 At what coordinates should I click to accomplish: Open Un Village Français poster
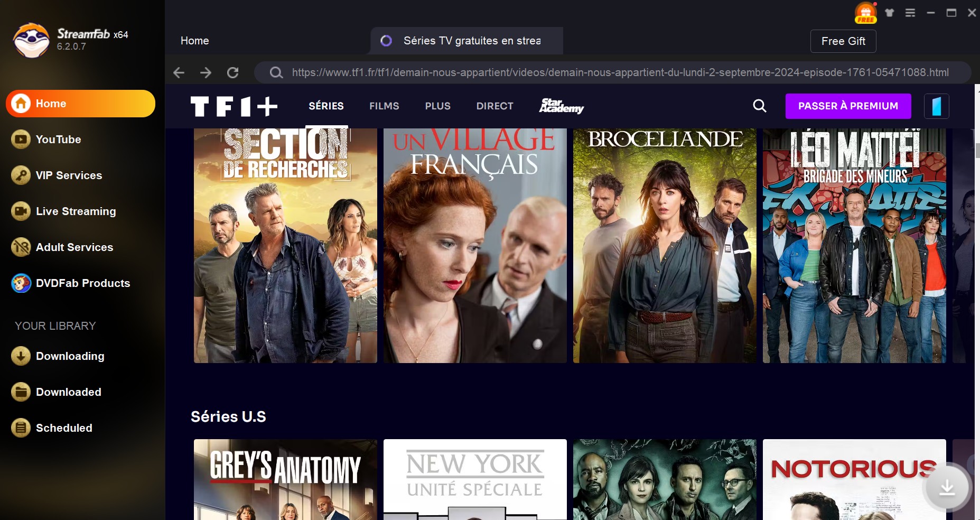[x=475, y=245]
